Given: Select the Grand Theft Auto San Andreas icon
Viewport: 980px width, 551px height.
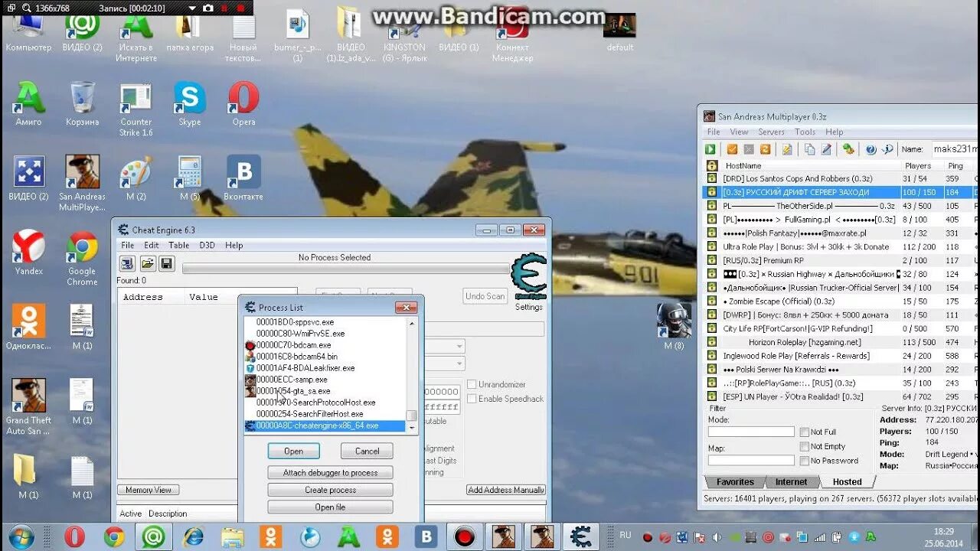Looking at the screenshot, I should click(28, 407).
